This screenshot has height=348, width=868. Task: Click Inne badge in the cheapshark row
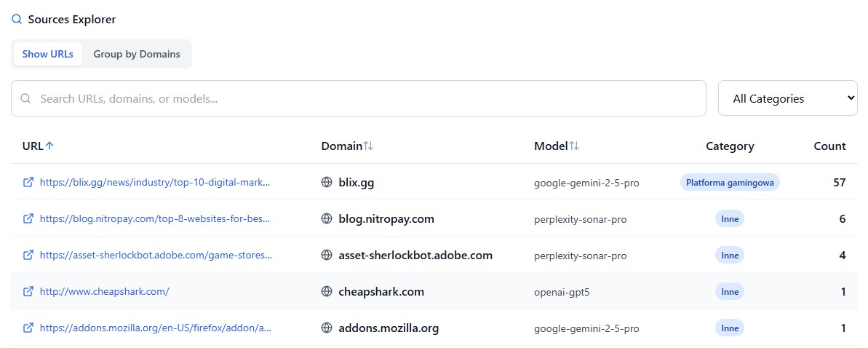point(730,292)
